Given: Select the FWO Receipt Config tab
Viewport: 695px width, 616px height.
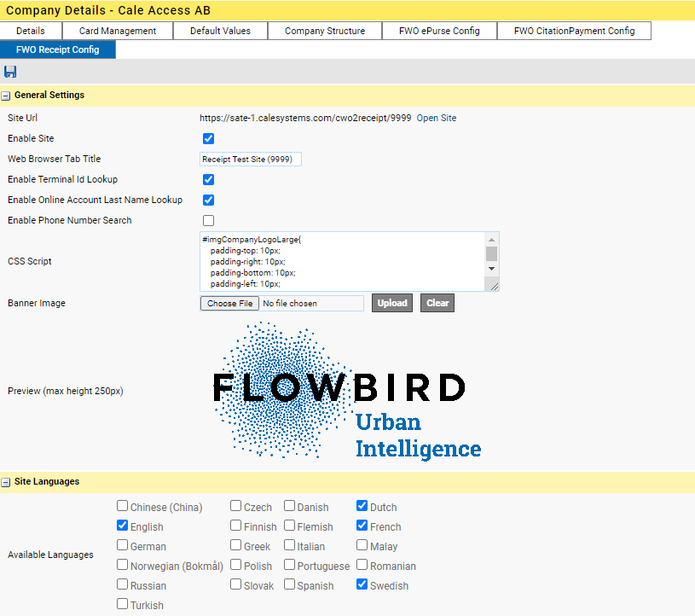Looking at the screenshot, I should point(58,49).
